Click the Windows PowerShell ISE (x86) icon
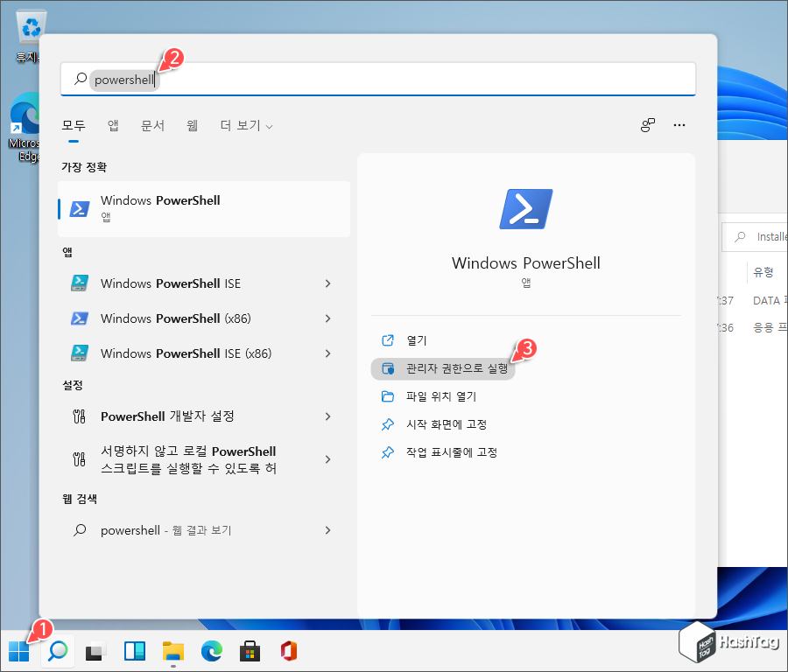The image size is (788, 672). pyautogui.click(x=80, y=353)
